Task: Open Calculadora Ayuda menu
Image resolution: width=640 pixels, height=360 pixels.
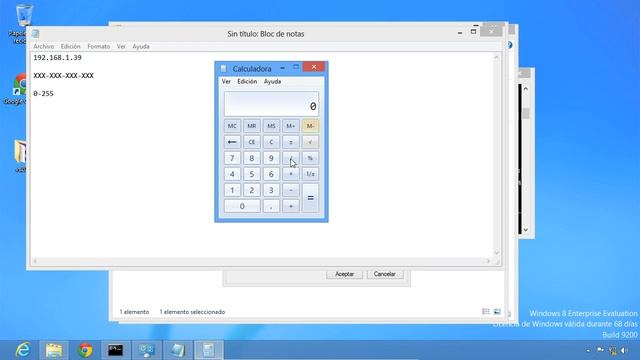Action: tap(272, 82)
